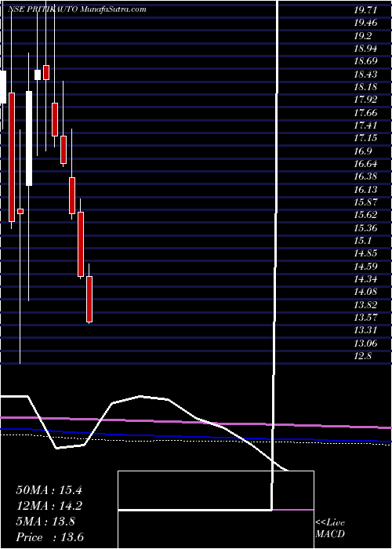Click the 50MA : 15.4 legend text
Viewport: 392px width, 549px height.
[x=49, y=490]
